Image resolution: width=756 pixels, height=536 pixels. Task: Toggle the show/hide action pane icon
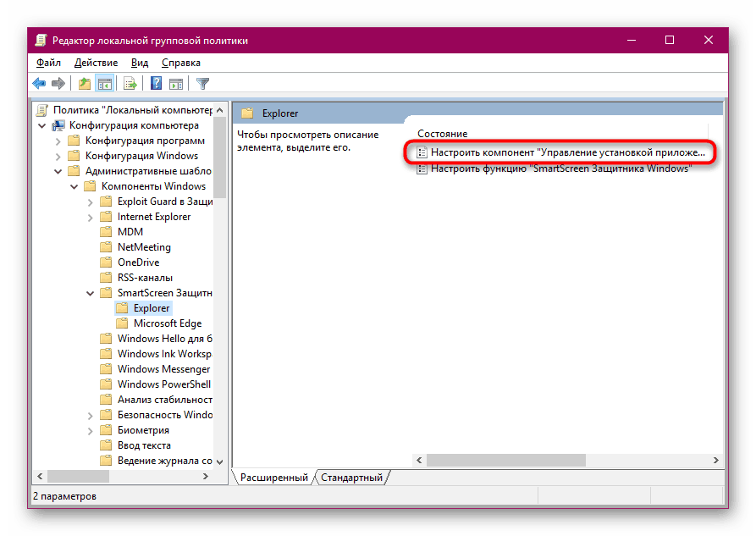point(176,84)
